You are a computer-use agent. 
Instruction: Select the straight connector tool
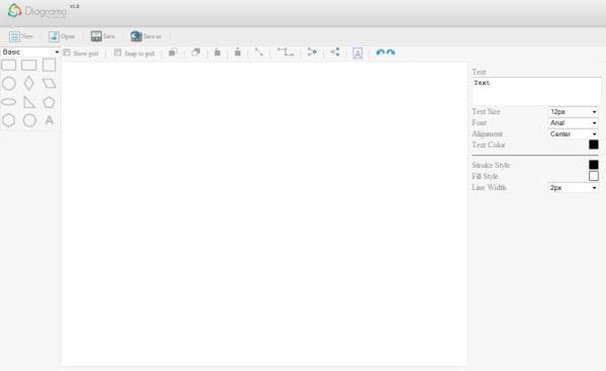[259, 52]
